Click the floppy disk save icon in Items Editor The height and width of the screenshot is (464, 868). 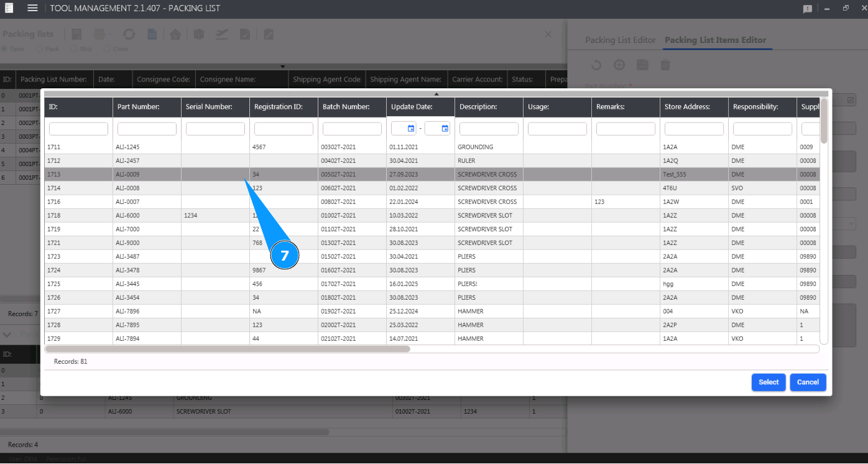[642, 65]
